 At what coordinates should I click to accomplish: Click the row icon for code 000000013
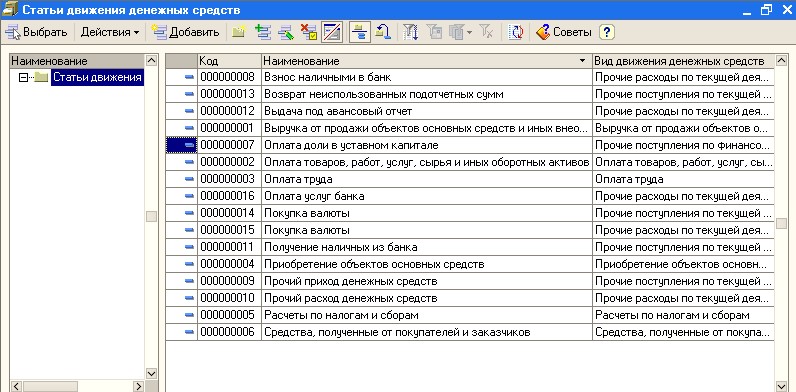[x=189, y=94]
